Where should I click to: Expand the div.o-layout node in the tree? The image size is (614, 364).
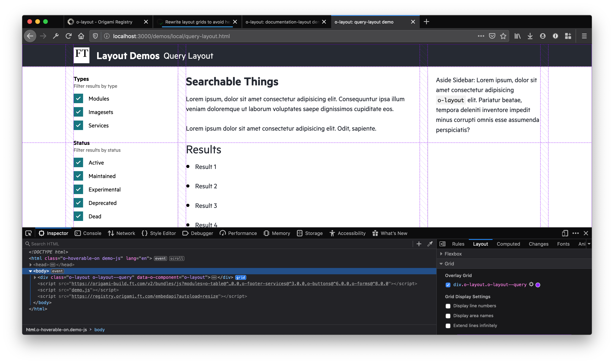[x=35, y=277]
